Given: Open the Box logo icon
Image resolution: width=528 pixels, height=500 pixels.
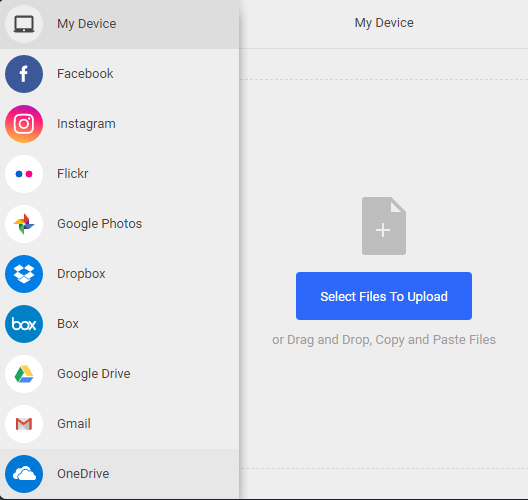Looking at the screenshot, I should click(x=24, y=324).
